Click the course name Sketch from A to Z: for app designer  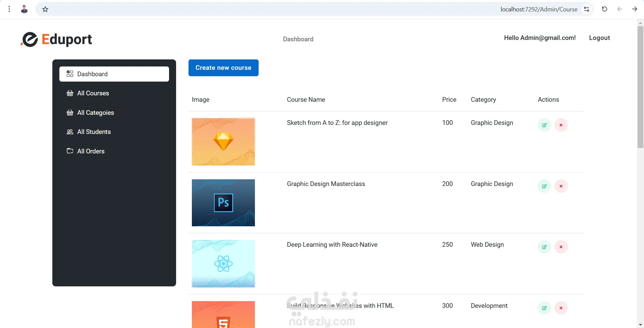[337, 123]
